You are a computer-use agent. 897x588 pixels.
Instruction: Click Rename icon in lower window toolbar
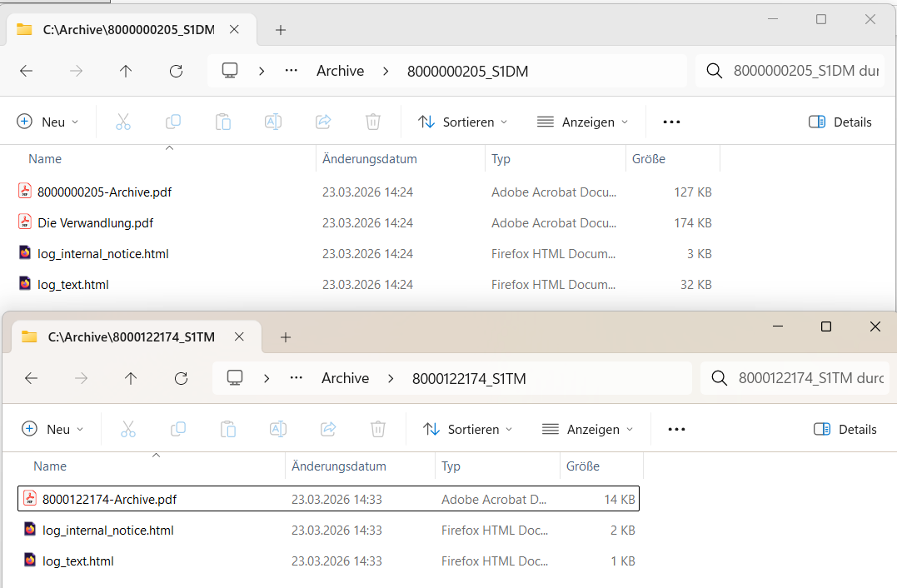[x=278, y=430]
